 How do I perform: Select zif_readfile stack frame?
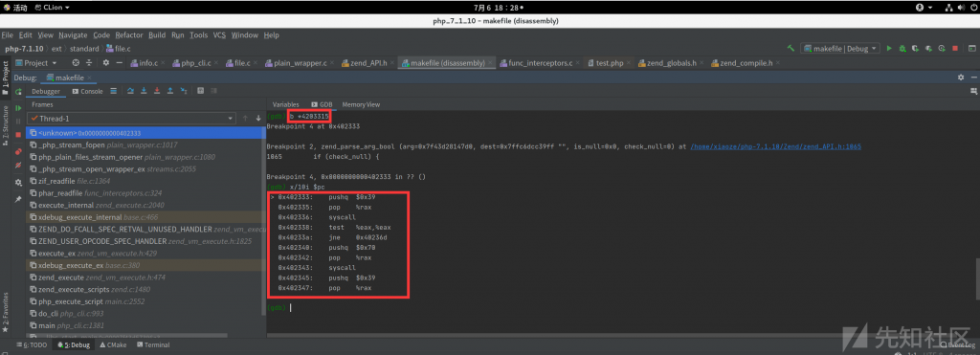(145, 181)
